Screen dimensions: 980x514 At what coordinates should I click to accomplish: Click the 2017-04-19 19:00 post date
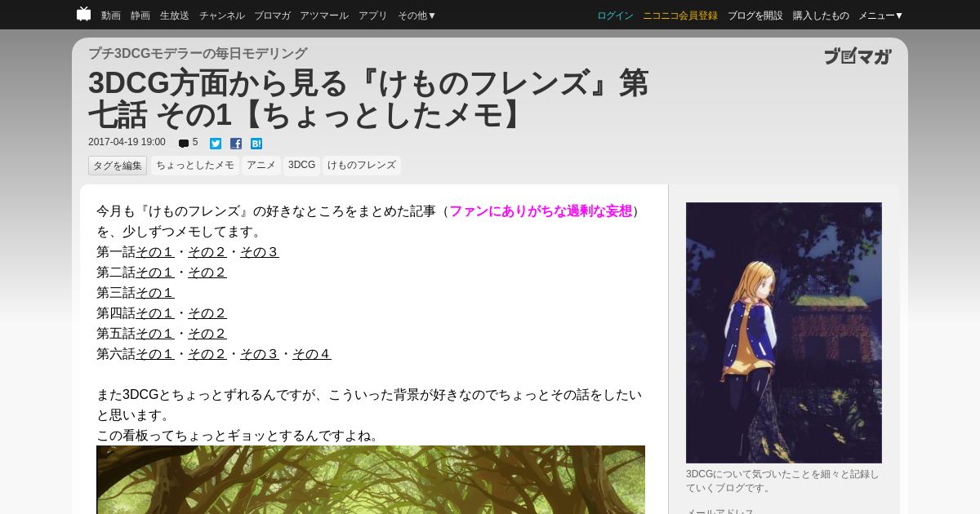[127, 143]
